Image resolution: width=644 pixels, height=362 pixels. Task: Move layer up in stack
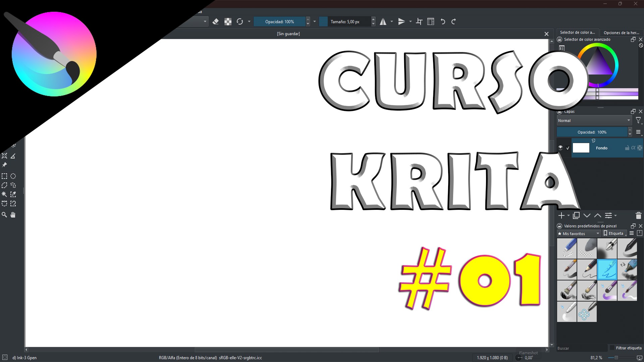[598, 216]
